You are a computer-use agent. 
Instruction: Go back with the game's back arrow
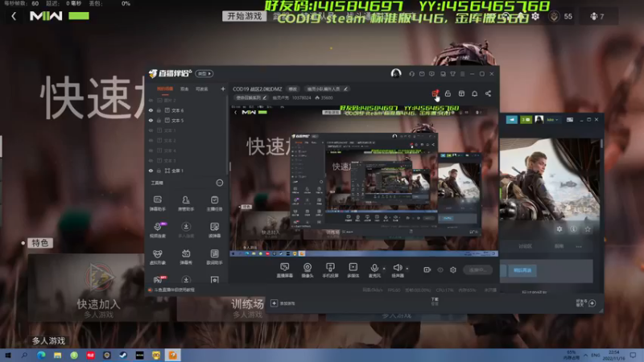click(x=14, y=16)
